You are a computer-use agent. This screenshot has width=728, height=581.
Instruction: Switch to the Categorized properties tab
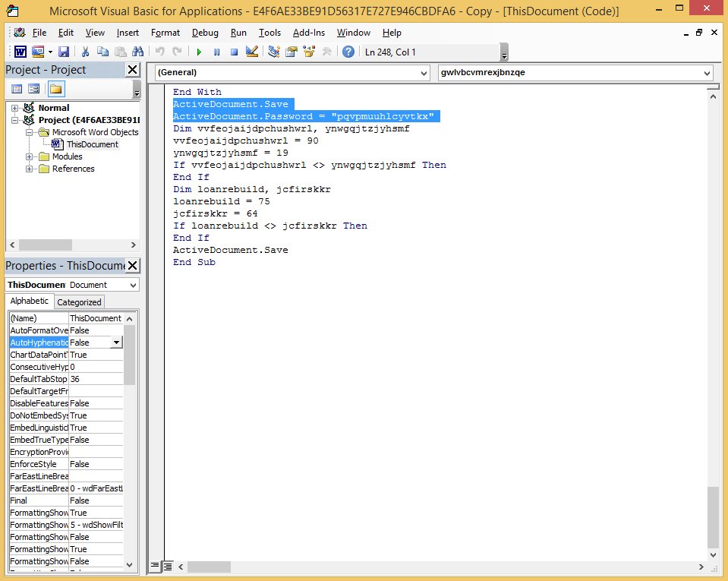pyautogui.click(x=79, y=302)
